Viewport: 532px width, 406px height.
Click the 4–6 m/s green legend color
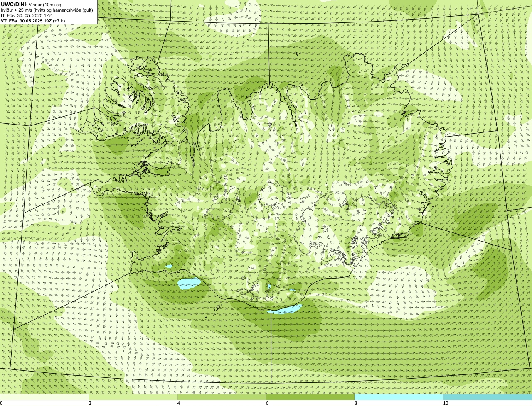(x=222, y=397)
